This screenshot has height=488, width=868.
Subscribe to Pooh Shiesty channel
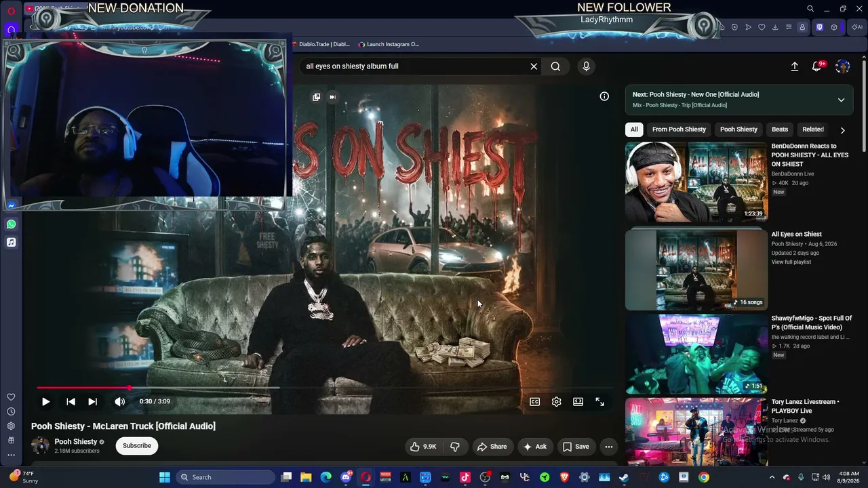[137, 445]
